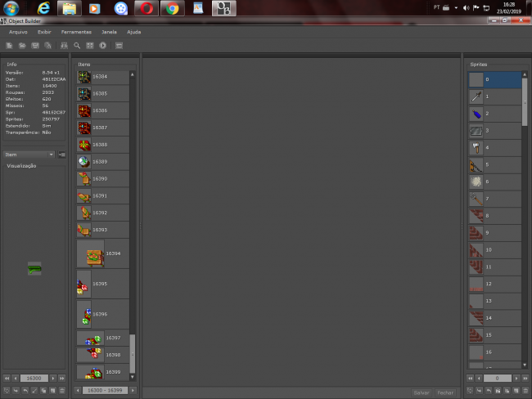Click the Edit item pencil icon
Screen dimensions: 532x399
[34, 391]
